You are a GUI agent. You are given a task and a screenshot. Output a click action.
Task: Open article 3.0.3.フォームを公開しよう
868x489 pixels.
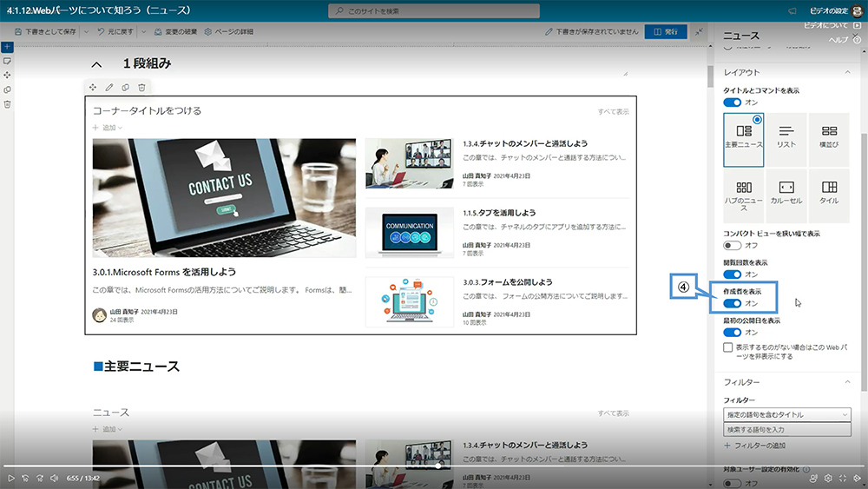(507, 282)
